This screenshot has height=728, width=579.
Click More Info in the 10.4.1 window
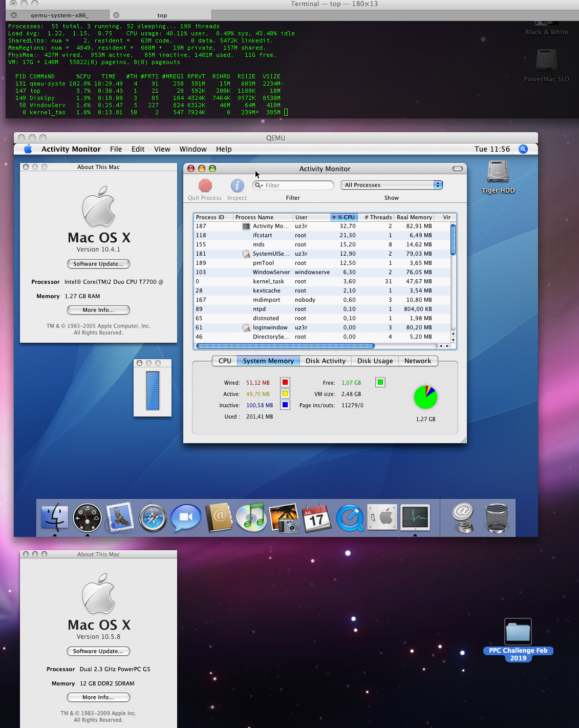98,310
